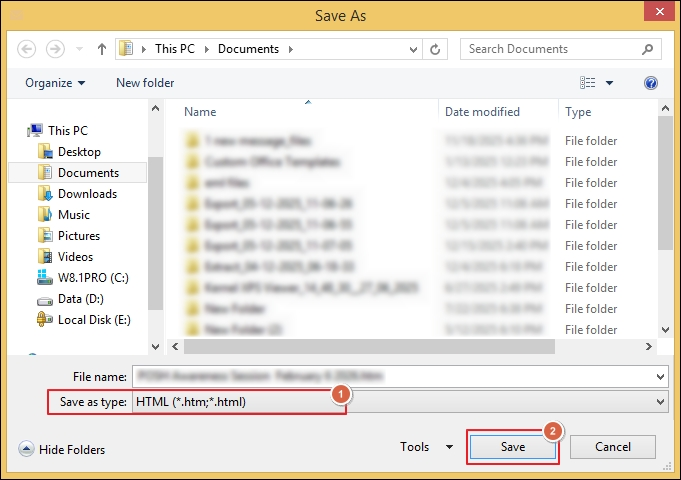Go forward with the Forward arrow
The width and height of the screenshot is (681, 480).
click(x=55, y=49)
